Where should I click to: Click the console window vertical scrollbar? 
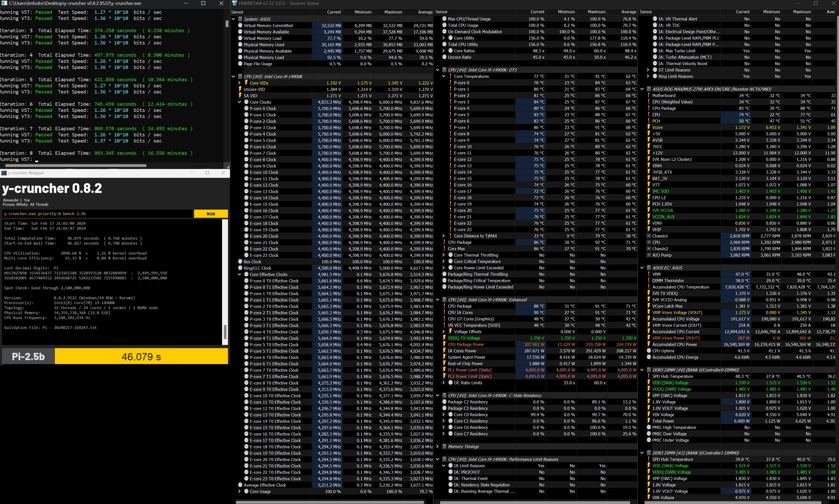point(227,24)
